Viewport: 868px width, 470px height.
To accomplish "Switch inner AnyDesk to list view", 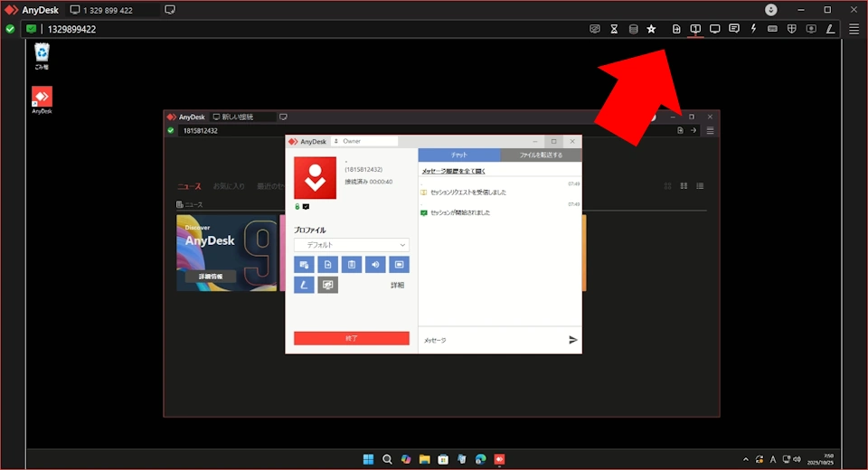I will tap(700, 186).
